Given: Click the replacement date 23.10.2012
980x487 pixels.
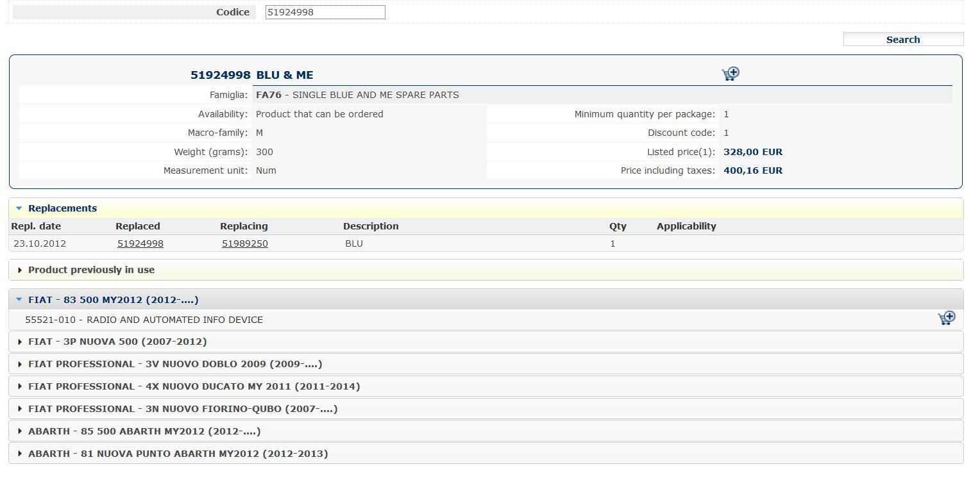Looking at the screenshot, I should point(40,244).
